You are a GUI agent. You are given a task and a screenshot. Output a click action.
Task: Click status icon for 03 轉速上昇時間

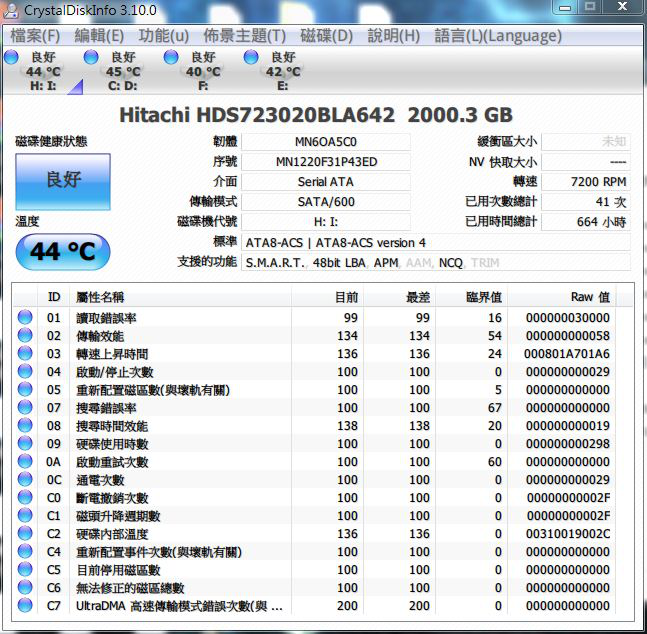coord(25,353)
